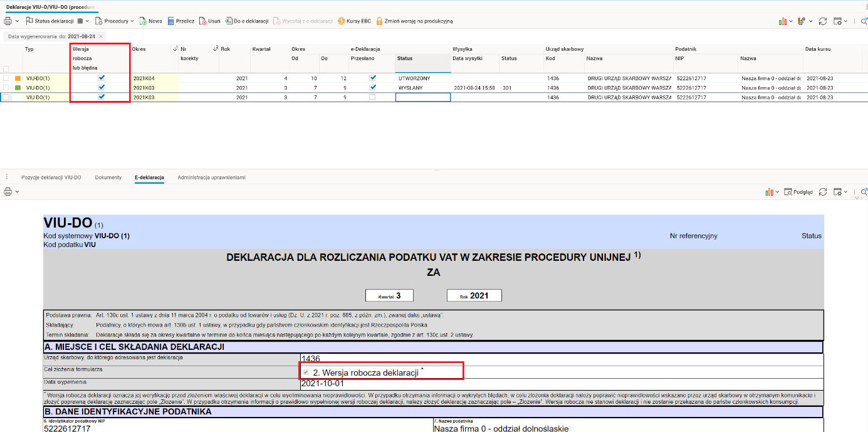The width and height of the screenshot is (868, 432).
Task: Click the UTWORZONY status cell
Action: (423, 78)
